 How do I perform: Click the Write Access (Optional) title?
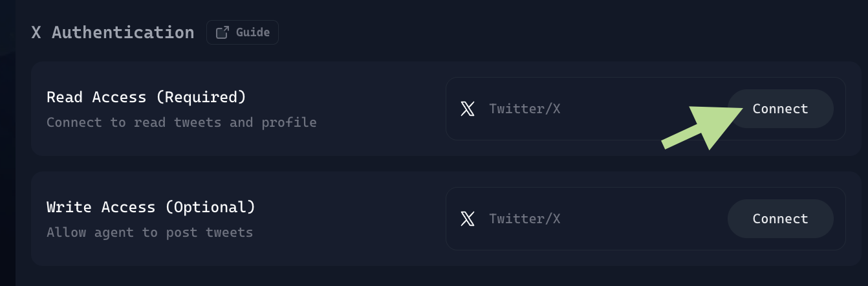pyautogui.click(x=151, y=207)
